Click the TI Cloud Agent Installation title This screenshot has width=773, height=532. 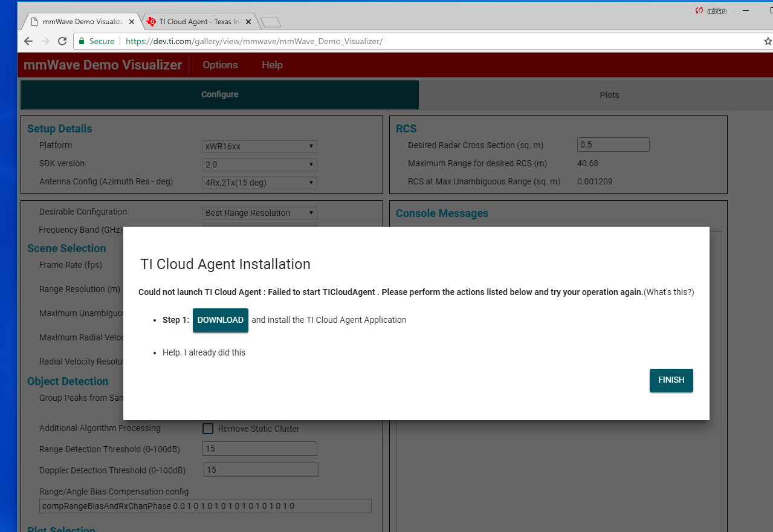225,264
